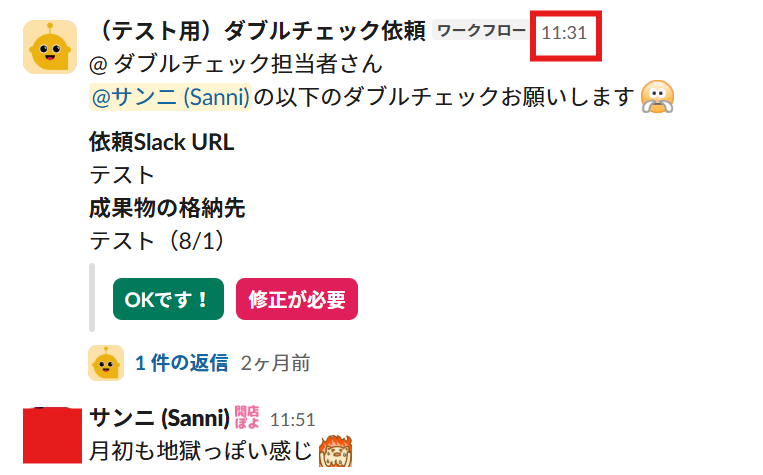This screenshot has width=763, height=475.
Task: Click Sanni's pink 閉店ぽよ status emoji
Action: pyautogui.click(x=247, y=418)
